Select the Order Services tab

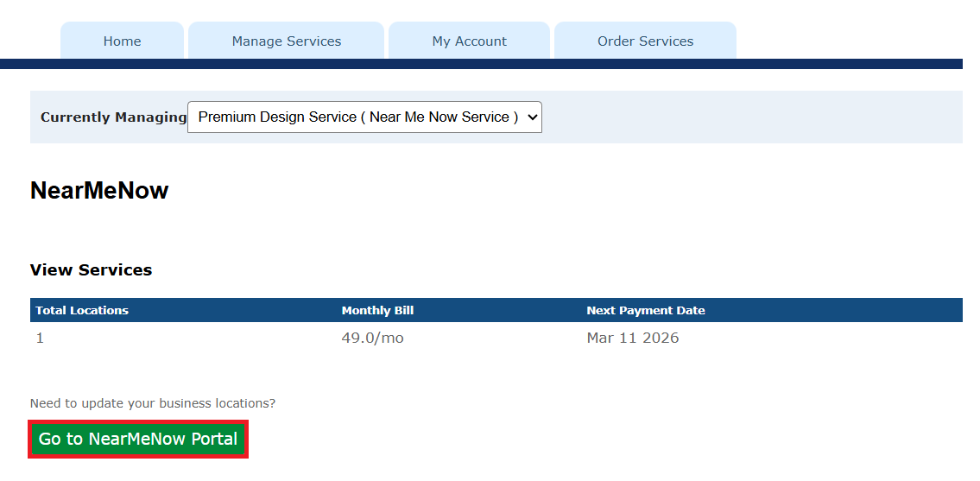pos(645,41)
